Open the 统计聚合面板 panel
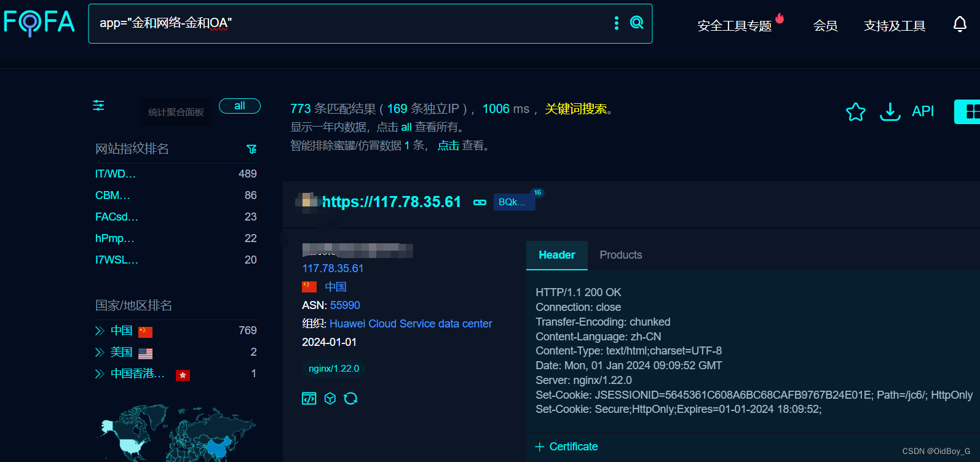 click(x=176, y=112)
